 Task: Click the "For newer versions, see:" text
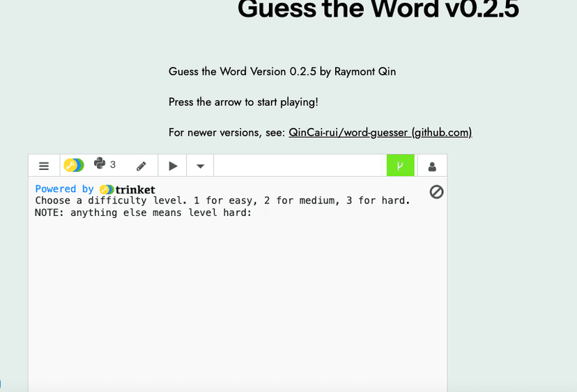click(x=226, y=132)
